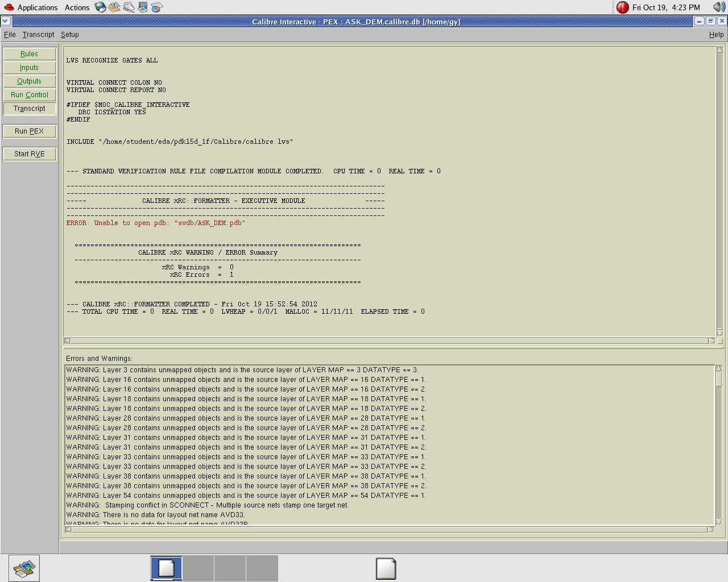Select the warning for Layer 38 DATATYPE 1

tap(246, 476)
